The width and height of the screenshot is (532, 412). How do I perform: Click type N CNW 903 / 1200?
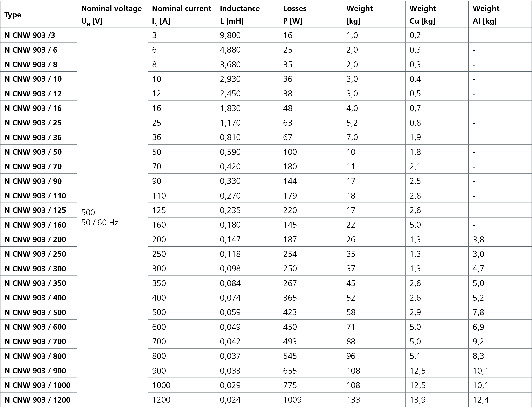point(37,400)
